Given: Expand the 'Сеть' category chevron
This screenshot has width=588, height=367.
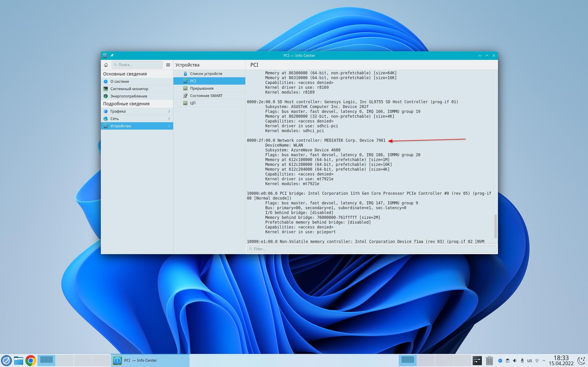Looking at the screenshot, I should [x=169, y=118].
